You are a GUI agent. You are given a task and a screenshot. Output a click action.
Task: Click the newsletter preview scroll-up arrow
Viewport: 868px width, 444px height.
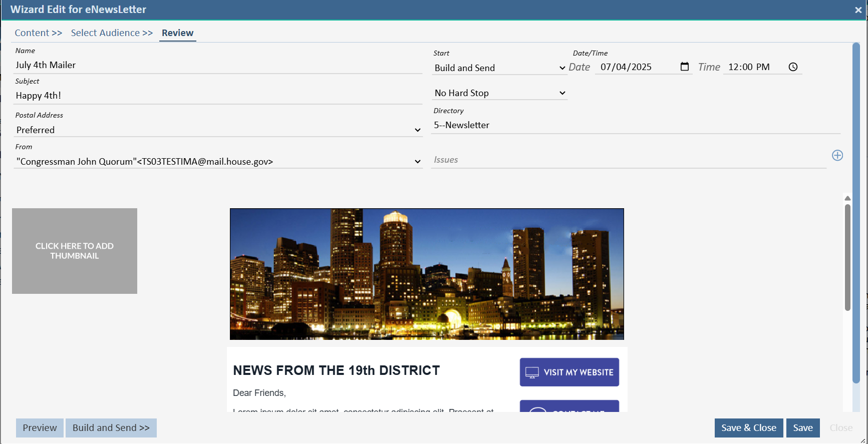coord(847,198)
